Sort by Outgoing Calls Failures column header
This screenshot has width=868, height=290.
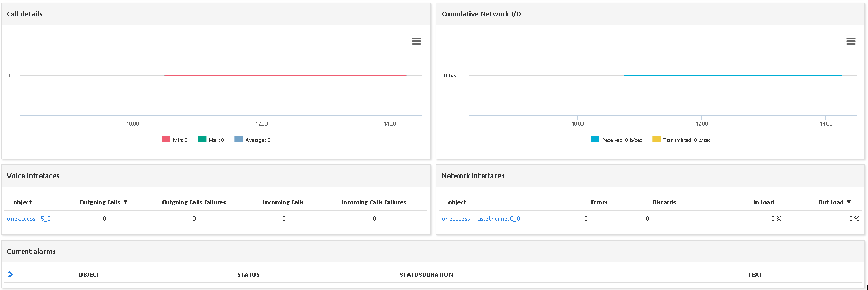pos(193,202)
